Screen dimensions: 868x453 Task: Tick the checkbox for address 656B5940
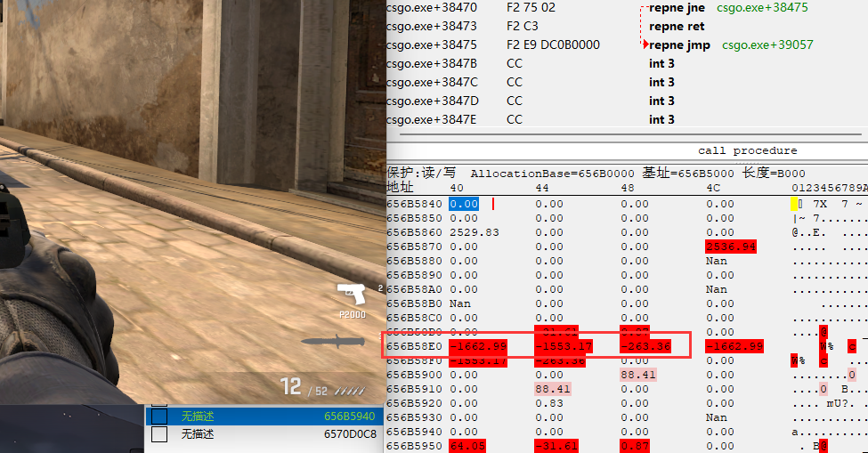tap(159, 416)
